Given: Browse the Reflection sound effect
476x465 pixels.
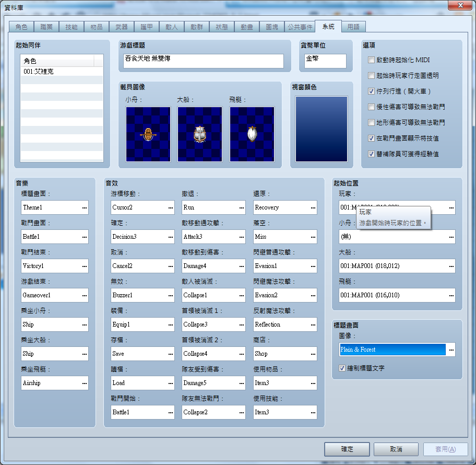Looking at the screenshot, I should [313, 324].
